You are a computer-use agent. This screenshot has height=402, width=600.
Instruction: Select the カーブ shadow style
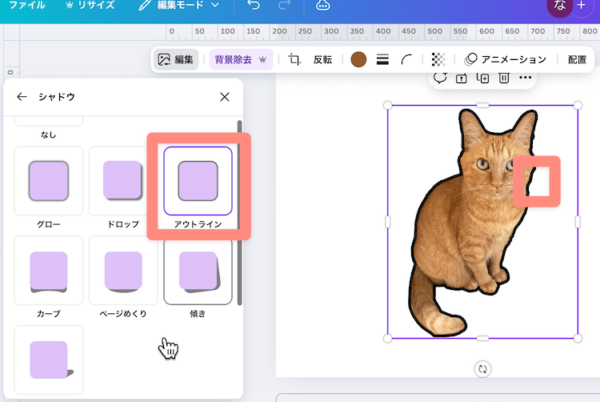click(49, 270)
